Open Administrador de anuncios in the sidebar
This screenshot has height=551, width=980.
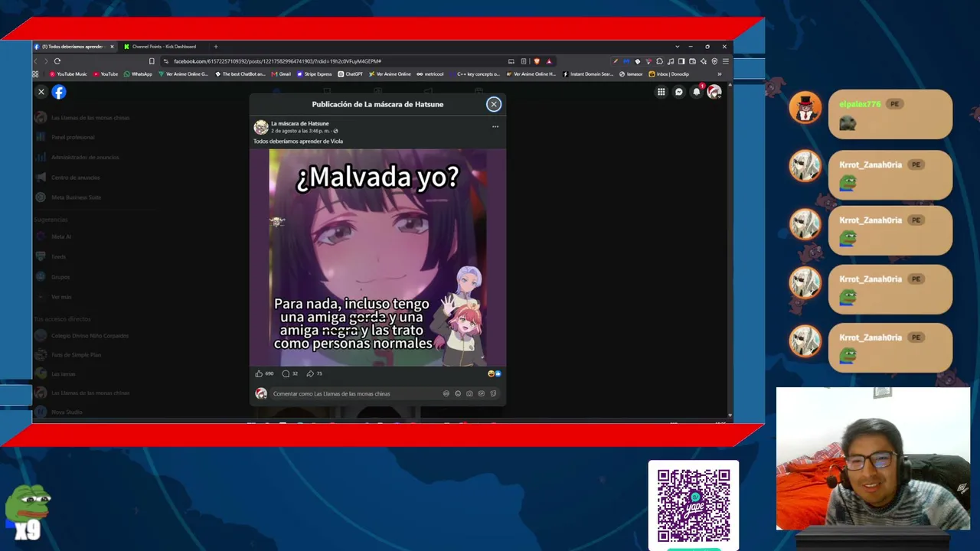[x=77, y=157]
